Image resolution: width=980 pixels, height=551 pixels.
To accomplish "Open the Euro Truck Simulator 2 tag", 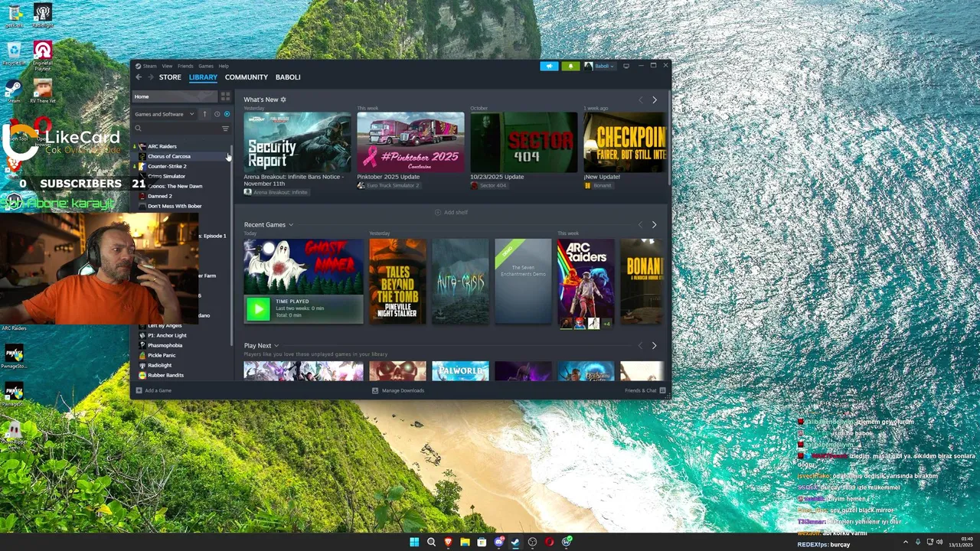I will (388, 185).
